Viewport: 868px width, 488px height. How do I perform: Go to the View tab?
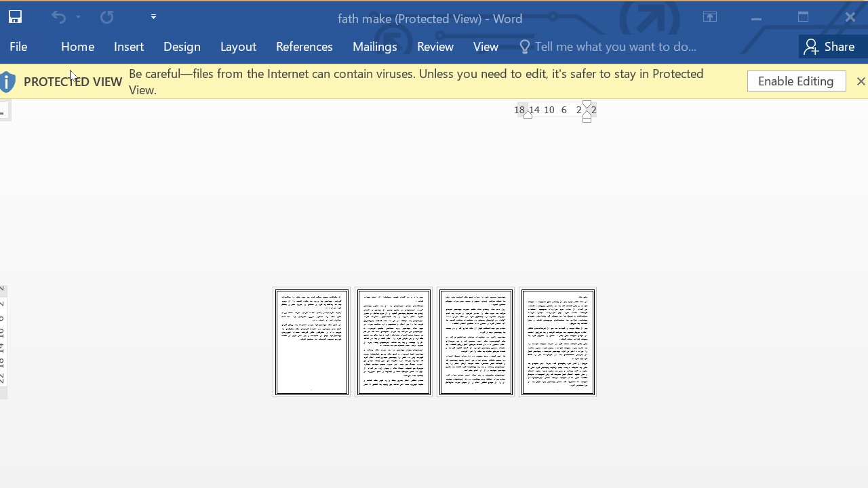tap(486, 47)
